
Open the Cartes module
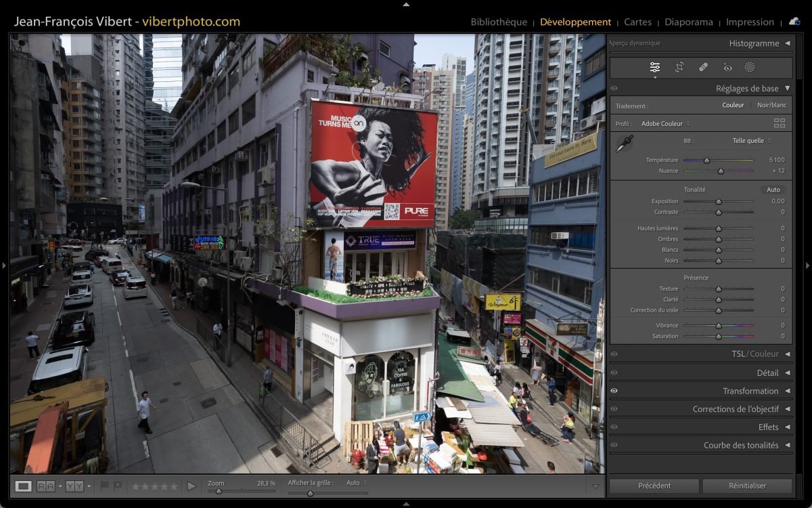pyautogui.click(x=637, y=22)
